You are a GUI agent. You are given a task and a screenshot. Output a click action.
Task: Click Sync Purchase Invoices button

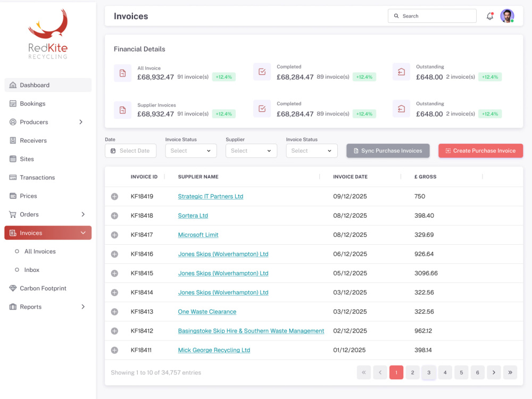388,151
